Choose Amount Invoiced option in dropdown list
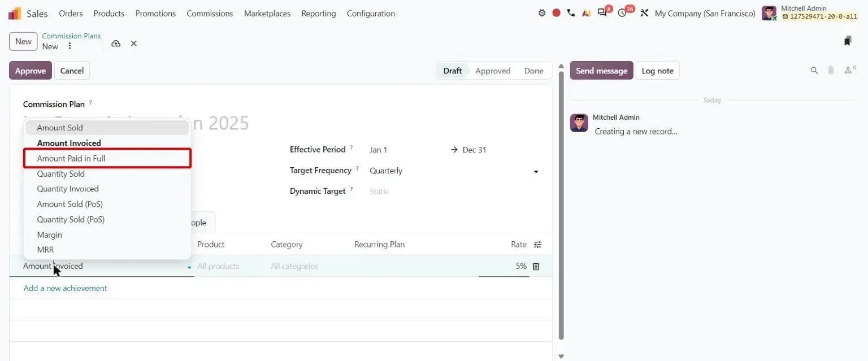Image resolution: width=868 pixels, height=361 pixels. (x=107, y=143)
